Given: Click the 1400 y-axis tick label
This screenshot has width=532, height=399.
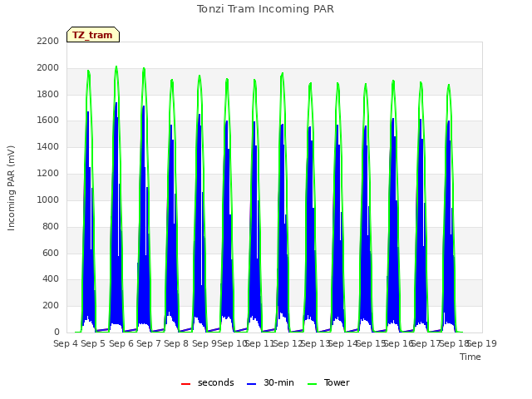Looking at the screenshot, I should click(x=48, y=146).
